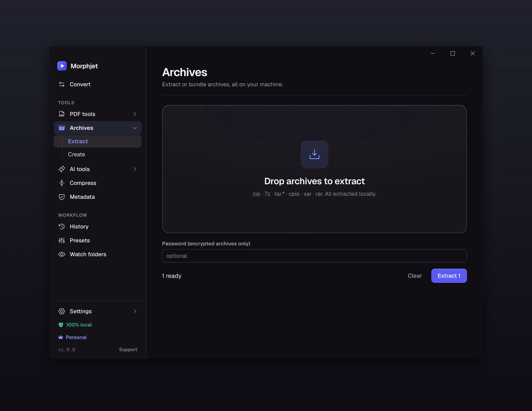Expand the AI tools chevron
Image resolution: width=532 pixels, height=411 pixels.
pos(135,169)
